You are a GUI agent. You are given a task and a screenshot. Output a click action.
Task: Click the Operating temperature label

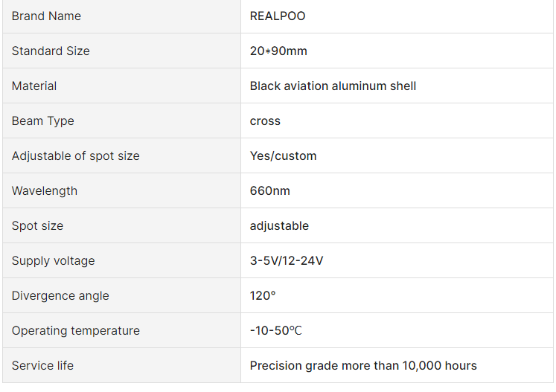(x=76, y=331)
